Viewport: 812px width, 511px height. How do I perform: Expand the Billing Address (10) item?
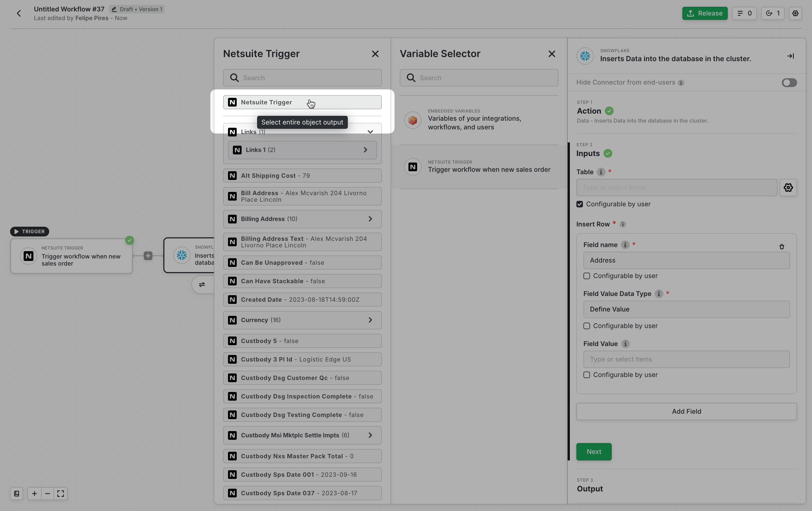[x=370, y=219]
